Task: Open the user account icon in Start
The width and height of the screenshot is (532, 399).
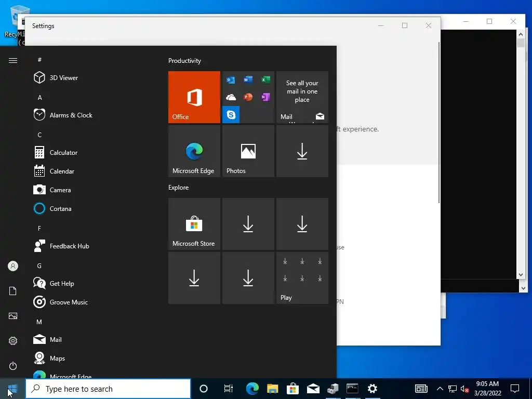Action: tap(13, 266)
